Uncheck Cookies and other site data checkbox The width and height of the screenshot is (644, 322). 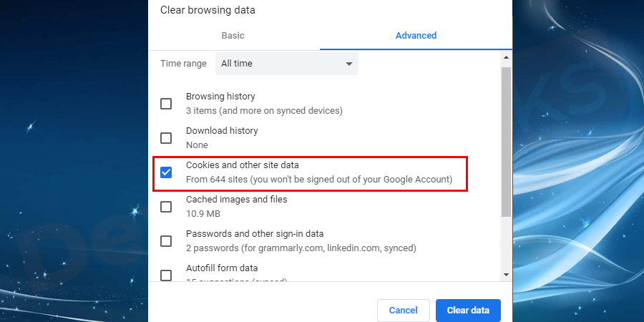pos(166,172)
